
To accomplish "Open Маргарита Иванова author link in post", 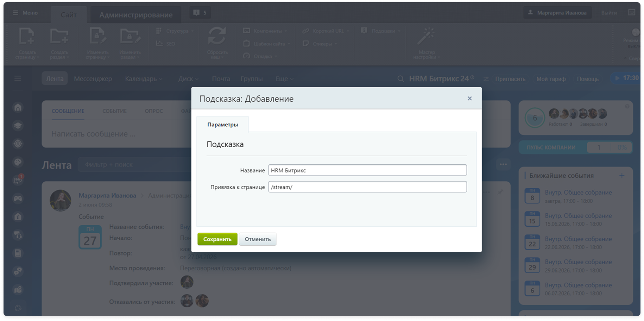I will pyautogui.click(x=107, y=195).
